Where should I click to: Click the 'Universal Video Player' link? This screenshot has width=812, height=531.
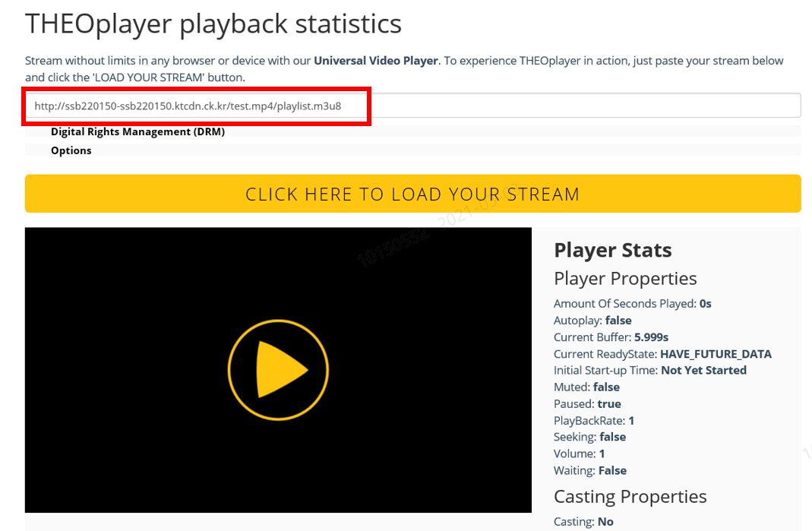pos(376,61)
